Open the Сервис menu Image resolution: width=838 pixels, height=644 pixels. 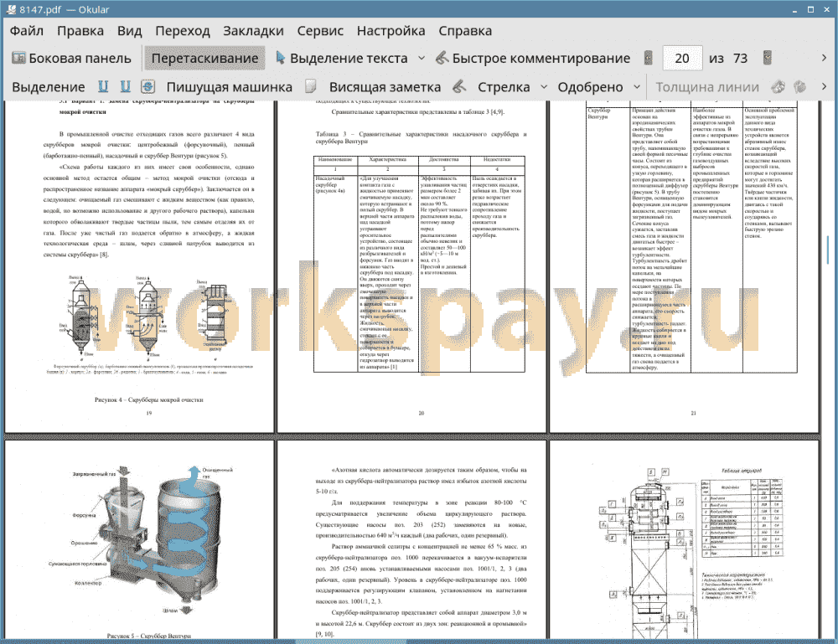tap(320, 31)
